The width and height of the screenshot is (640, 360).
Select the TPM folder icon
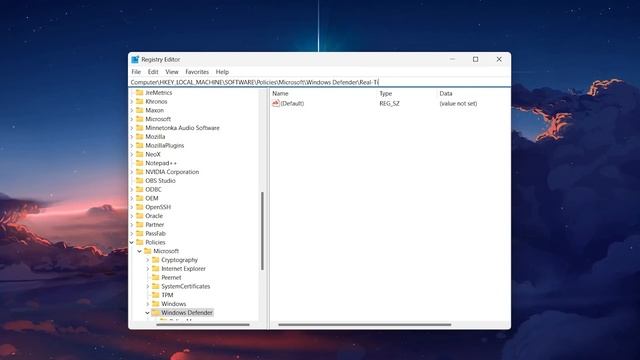point(156,295)
